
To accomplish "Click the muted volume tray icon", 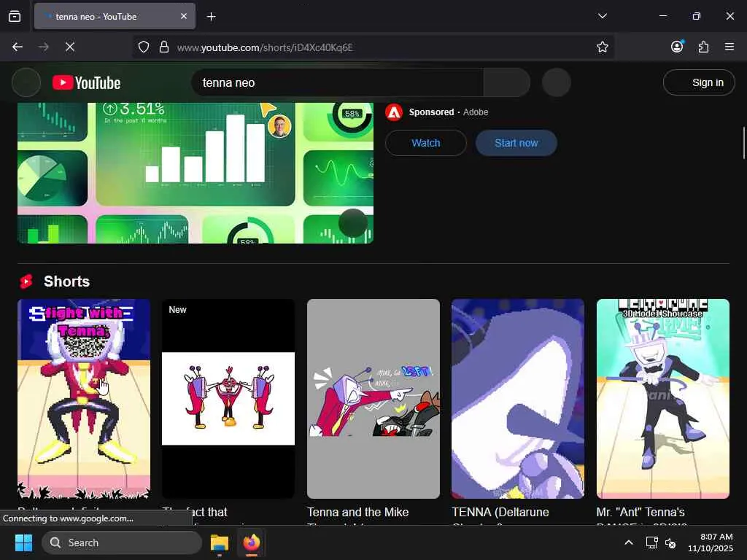I will (670, 542).
